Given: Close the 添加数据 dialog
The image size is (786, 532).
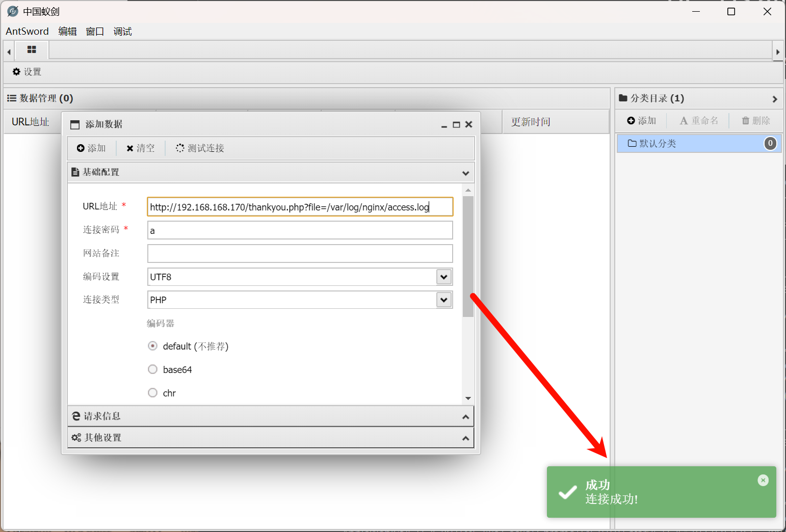Looking at the screenshot, I should 469,124.
